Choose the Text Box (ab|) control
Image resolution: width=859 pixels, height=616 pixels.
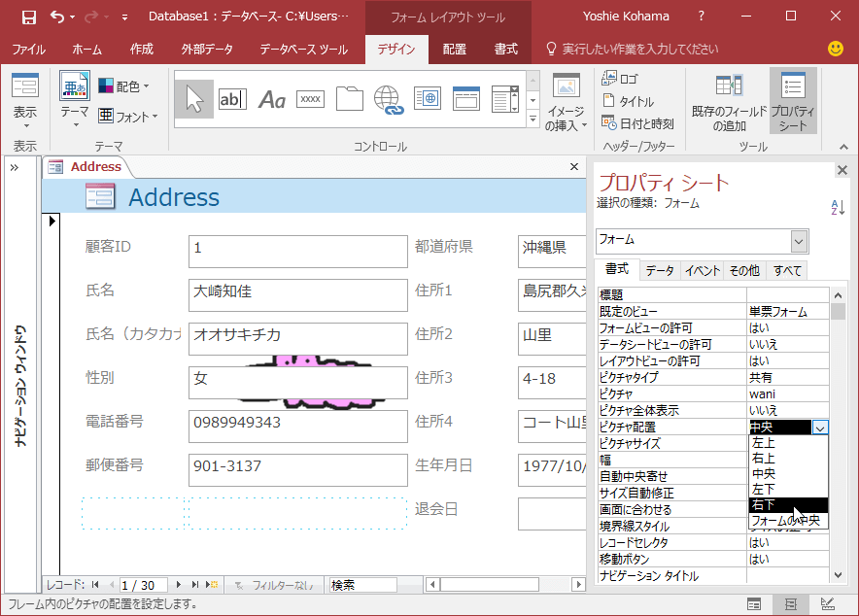click(x=232, y=99)
